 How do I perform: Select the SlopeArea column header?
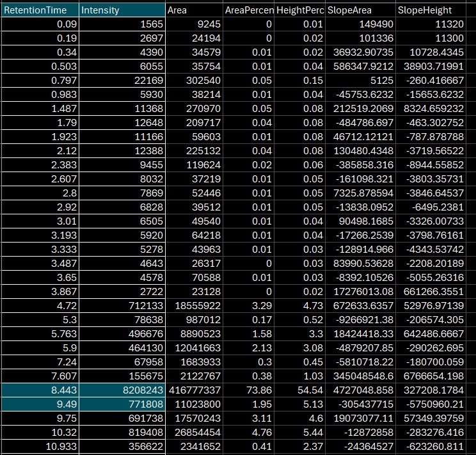360,10
